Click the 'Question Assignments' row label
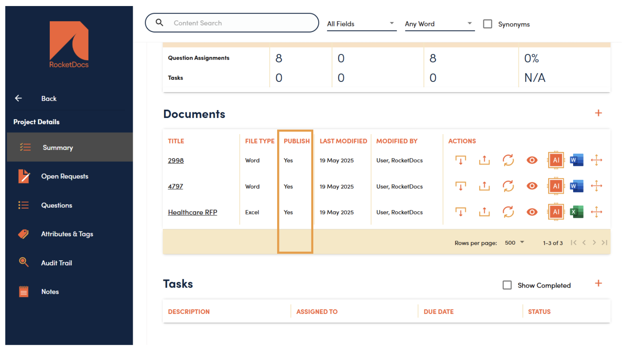644x349 pixels. point(199,58)
